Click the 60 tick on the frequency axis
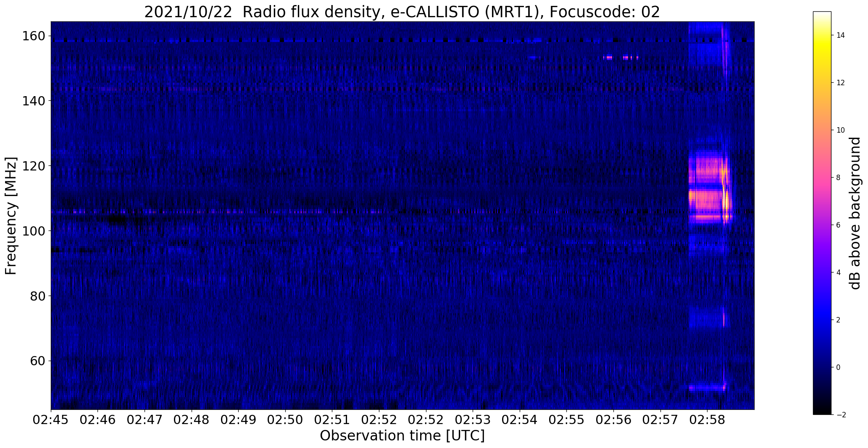This screenshot has width=868, height=448. tap(38, 361)
